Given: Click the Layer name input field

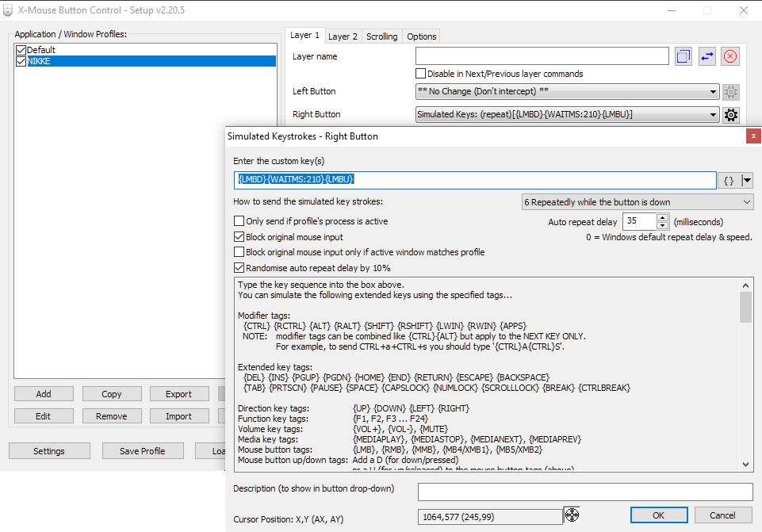Looking at the screenshot, I should click(542, 56).
